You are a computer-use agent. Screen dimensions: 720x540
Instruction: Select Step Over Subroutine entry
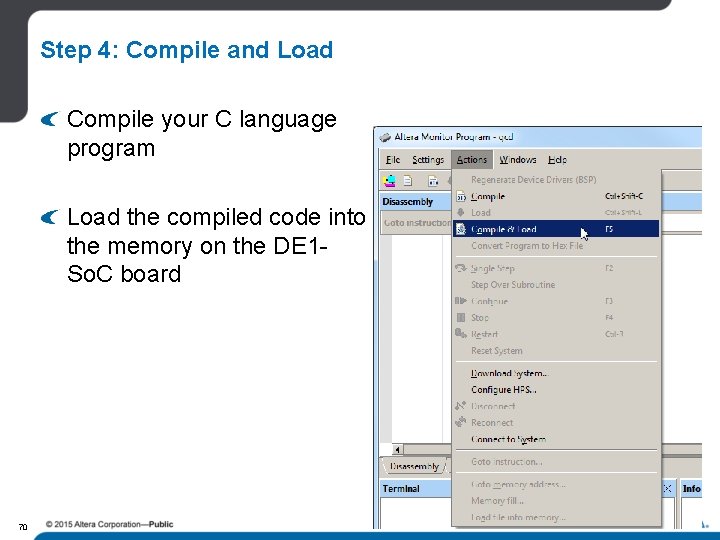556,285
